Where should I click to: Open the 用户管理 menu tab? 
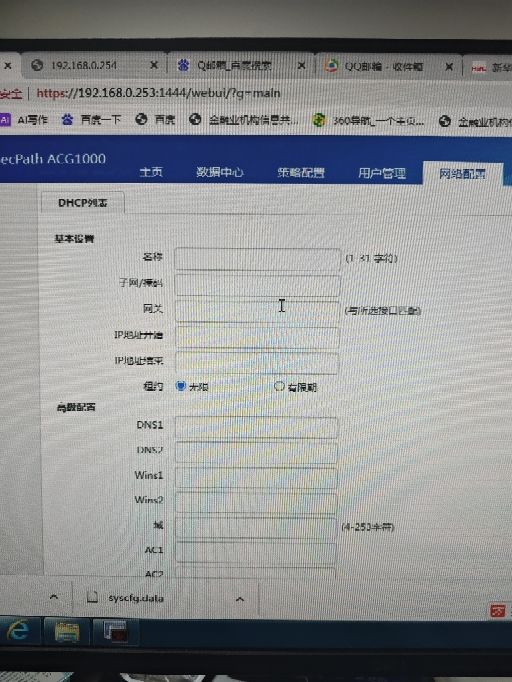tap(382, 174)
